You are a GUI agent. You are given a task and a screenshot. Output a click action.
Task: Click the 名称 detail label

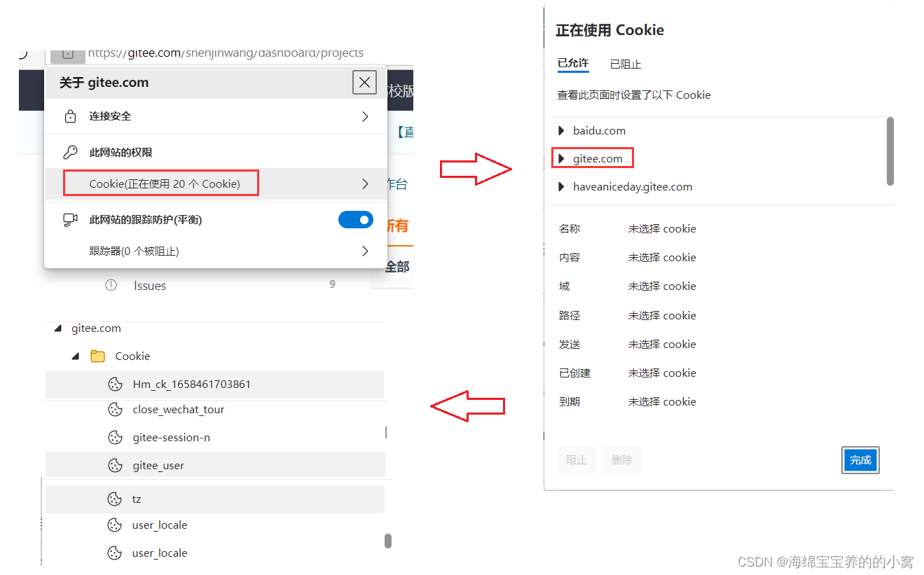pyautogui.click(x=570, y=229)
